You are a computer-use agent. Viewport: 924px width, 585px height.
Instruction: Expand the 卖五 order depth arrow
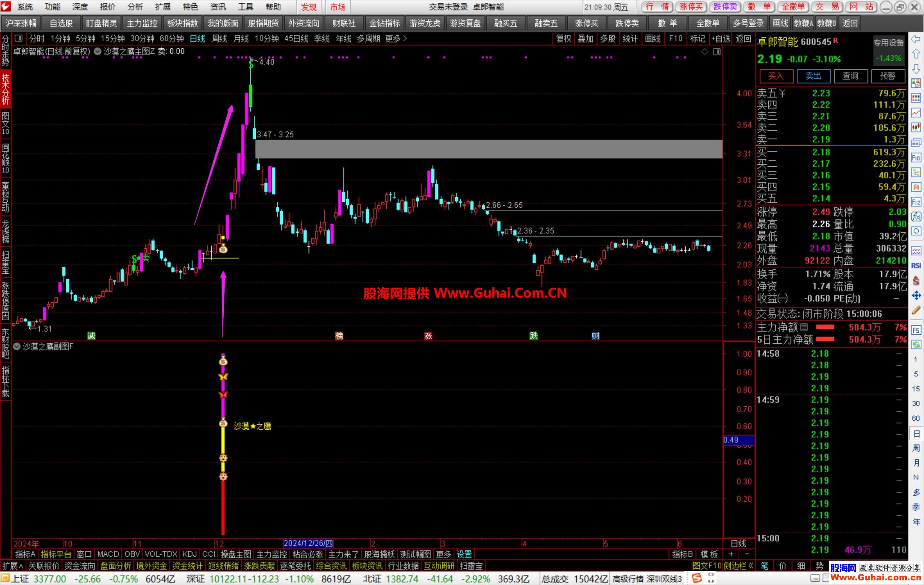tap(782, 93)
